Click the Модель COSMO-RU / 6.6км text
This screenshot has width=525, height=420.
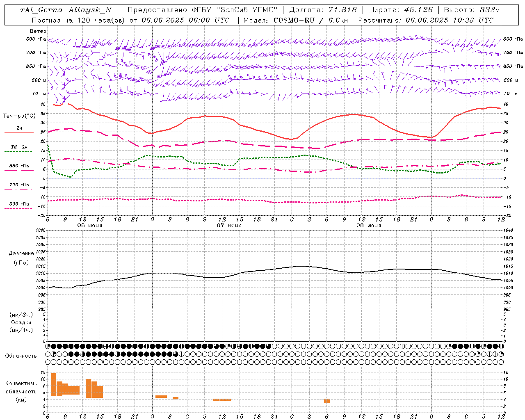point(295,20)
